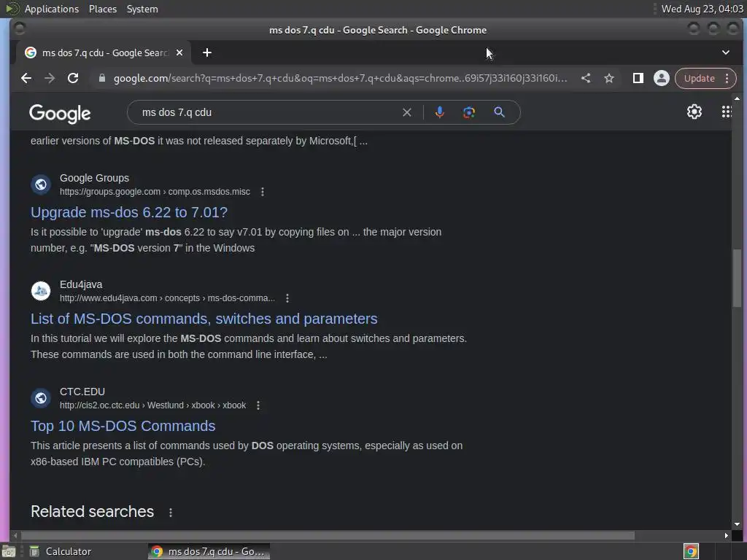Click the address bar URL

[340, 78]
